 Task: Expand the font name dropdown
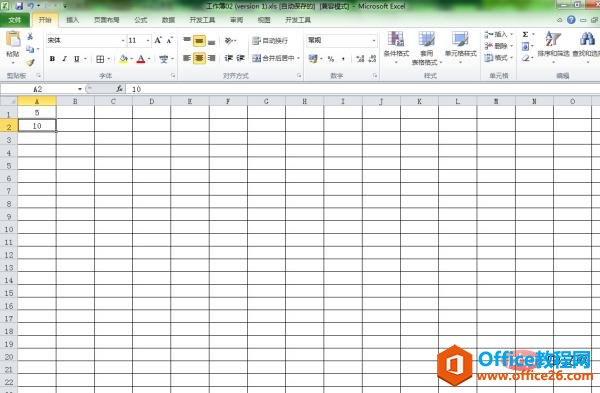pyautogui.click(x=123, y=40)
